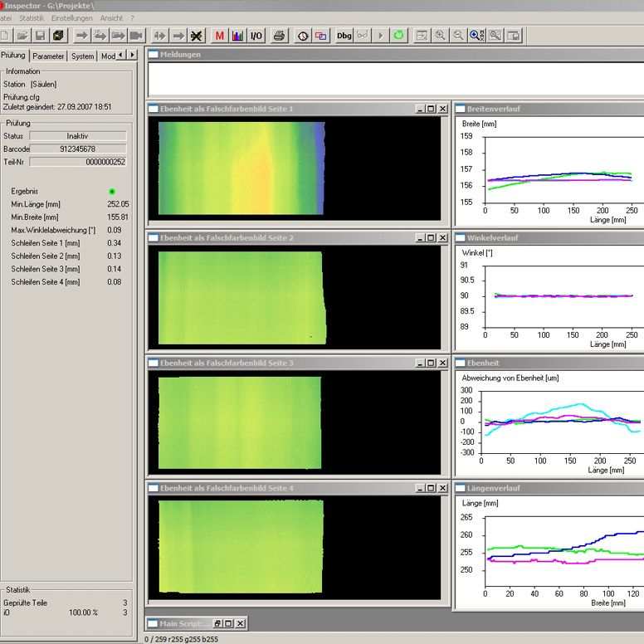Click the Geprüfte Teile label
644x644 pixels.
26,603
